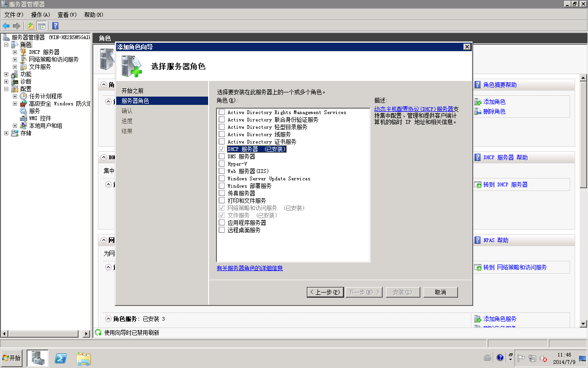Click the 上一步(P) button

[325, 292]
